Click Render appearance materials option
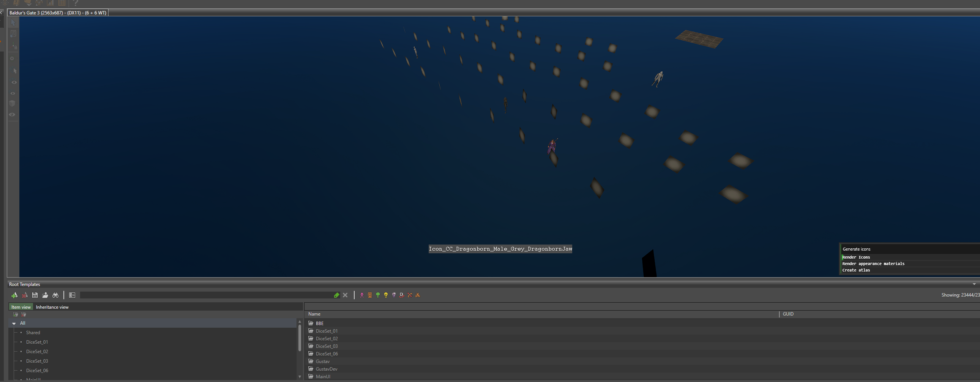 [873, 264]
